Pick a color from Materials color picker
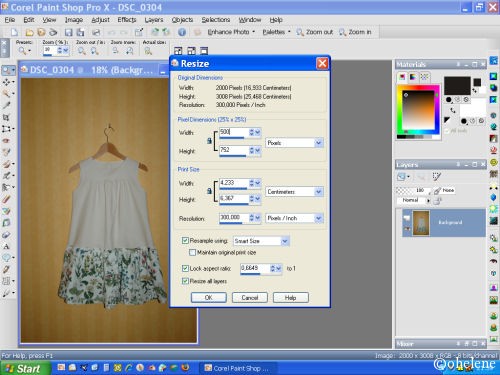Image resolution: width=500 pixels, height=375 pixels. coord(419,110)
